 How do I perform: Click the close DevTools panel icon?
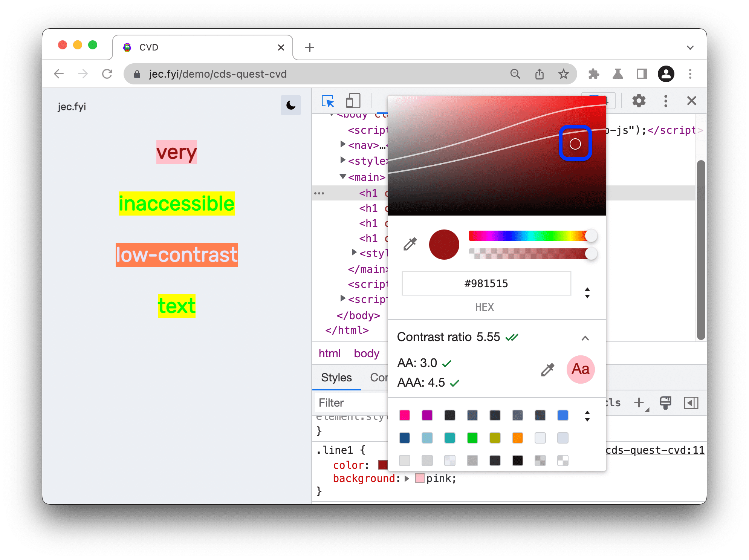pyautogui.click(x=691, y=100)
